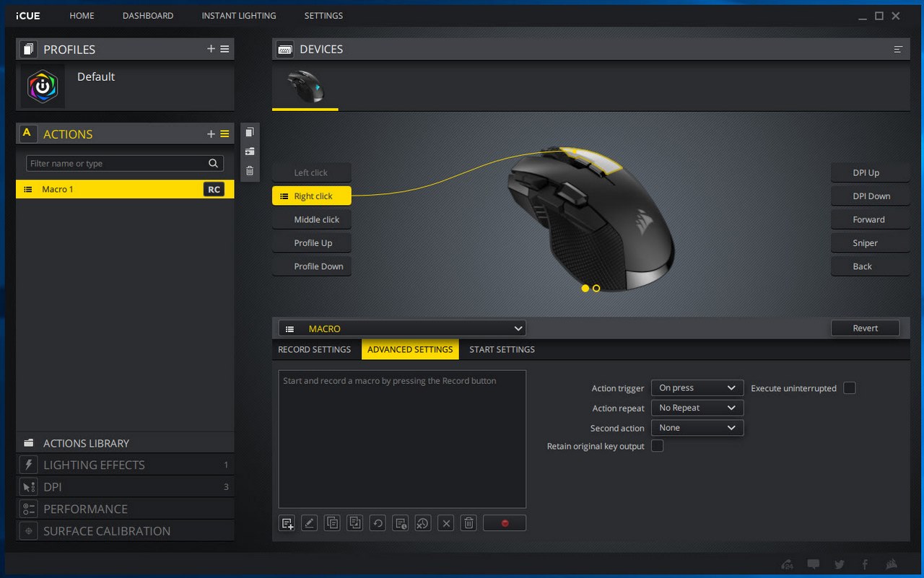Image resolution: width=924 pixels, height=578 pixels.
Task: Expand the Surface Calibration section
Action: tap(125, 531)
